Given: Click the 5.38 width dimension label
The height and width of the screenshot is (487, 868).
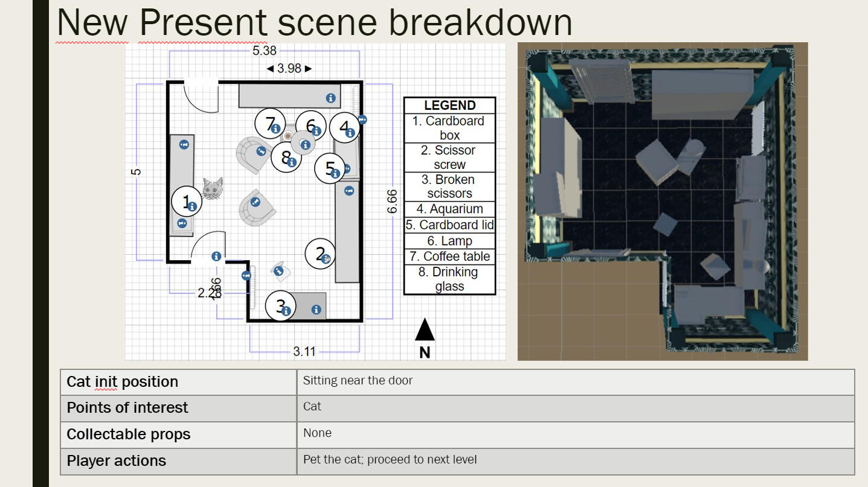Looking at the screenshot, I should click(x=264, y=51).
